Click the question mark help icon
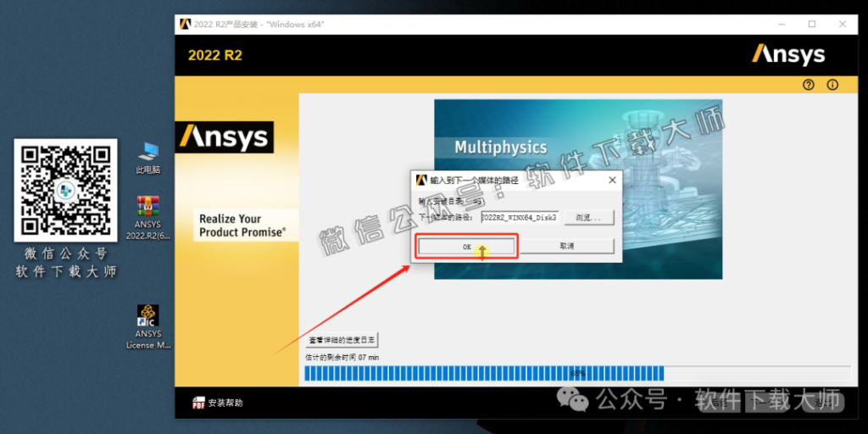 809,85
